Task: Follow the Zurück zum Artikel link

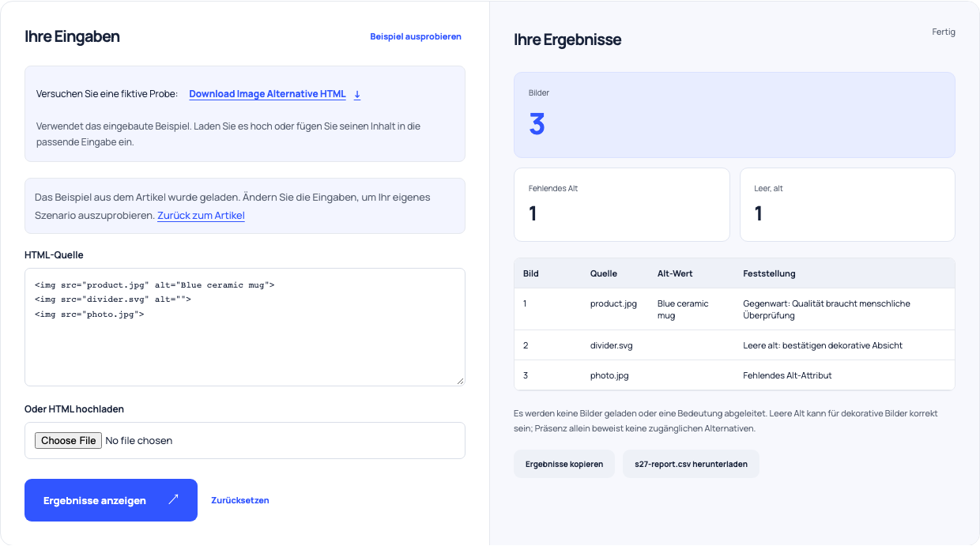Action: (x=201, y=216)
